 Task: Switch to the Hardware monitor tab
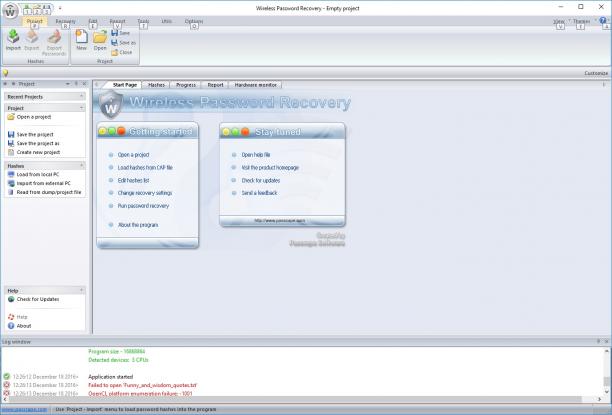coord(256,85)
